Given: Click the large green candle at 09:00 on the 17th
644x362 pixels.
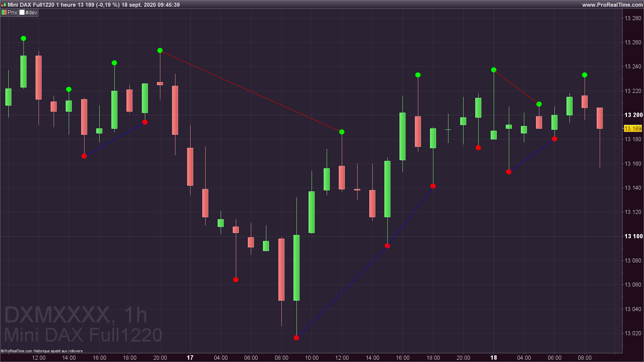Looking at the screenshot, I should (x=297, y=268).
